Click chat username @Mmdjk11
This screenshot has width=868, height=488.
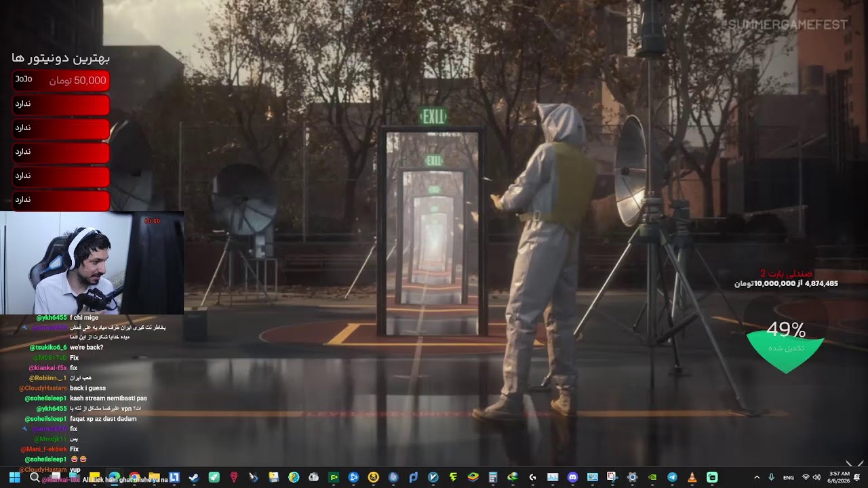(50, 439)
